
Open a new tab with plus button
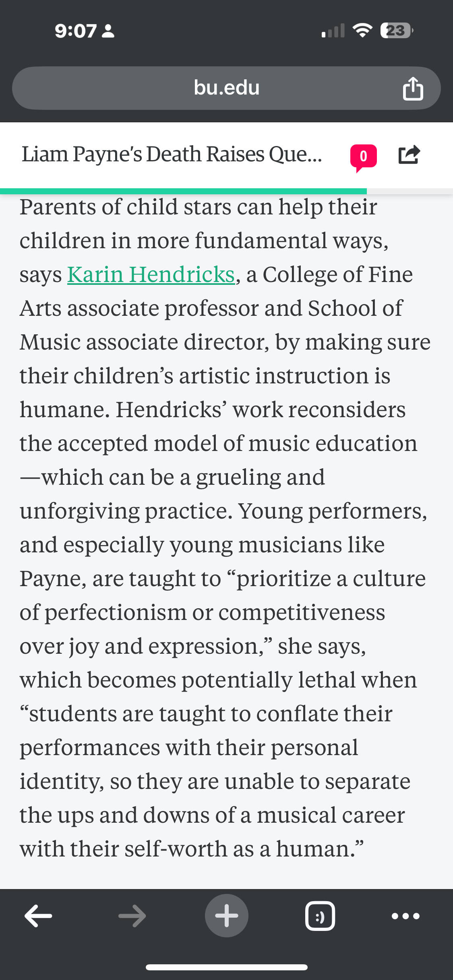pyautogui.click(x=226, y=916)
